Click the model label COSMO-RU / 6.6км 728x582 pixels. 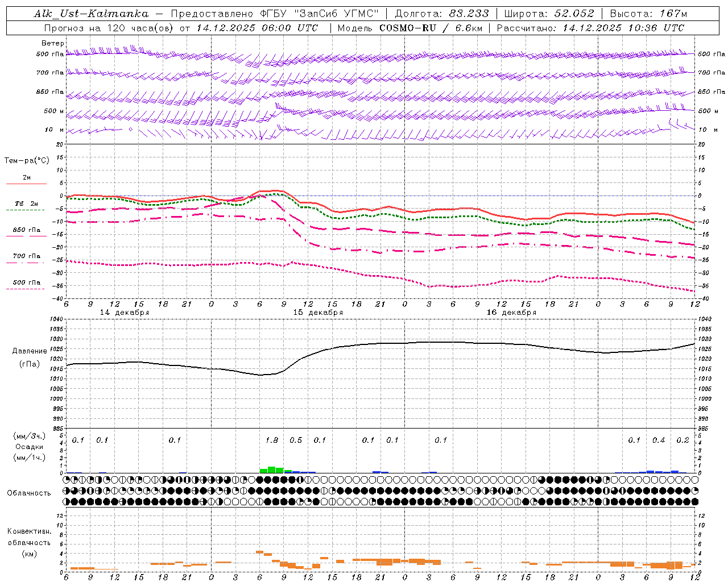(431, 28)
